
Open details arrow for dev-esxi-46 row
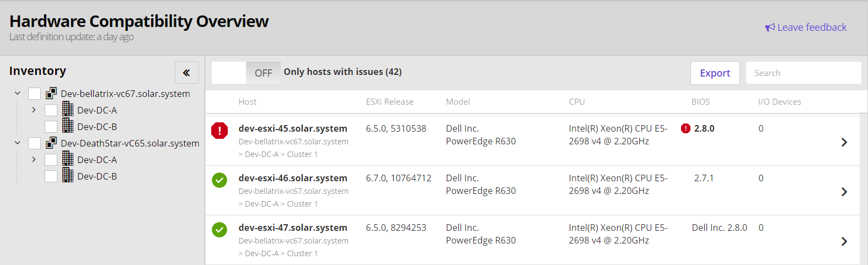[x=844, y=192]
